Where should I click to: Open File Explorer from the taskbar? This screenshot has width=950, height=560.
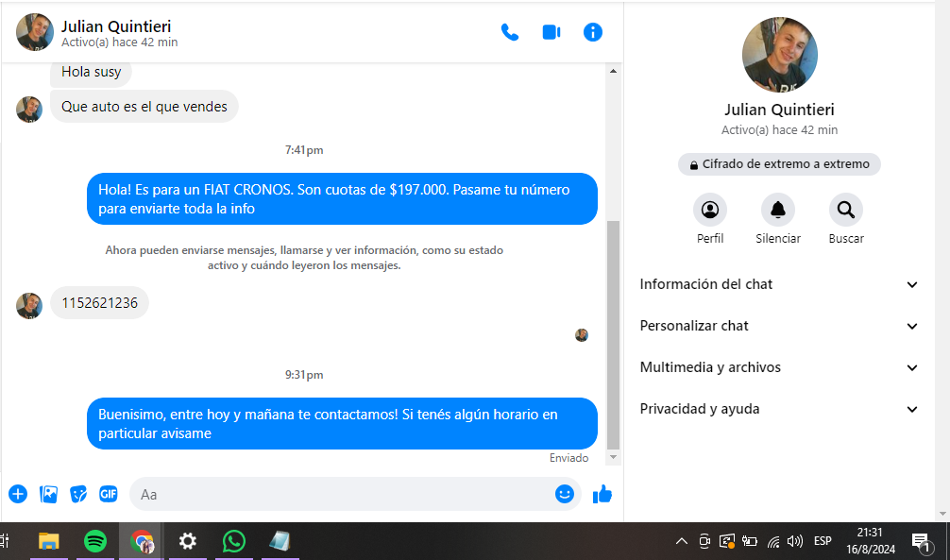(49, 541)
